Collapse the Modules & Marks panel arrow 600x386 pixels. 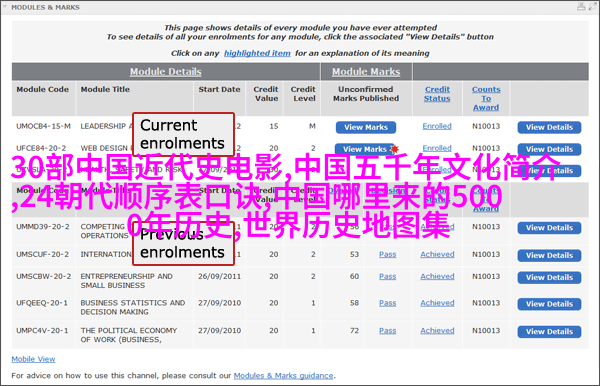[x=5, y=7]
